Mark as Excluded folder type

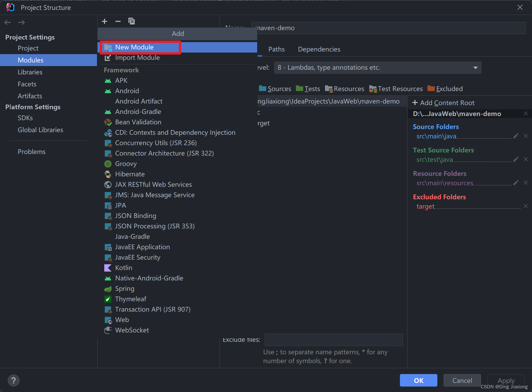445,89
